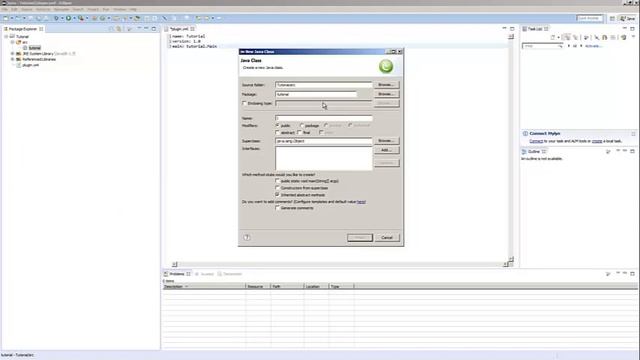640x360 pixels.
Task: Select the public modifier radio button
Action: coord(278,125)
